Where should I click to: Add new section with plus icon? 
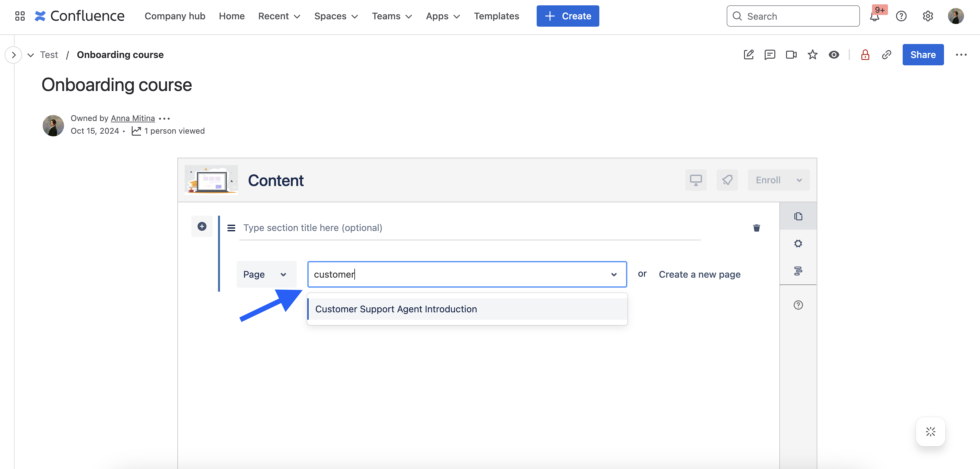click(202, 226)
